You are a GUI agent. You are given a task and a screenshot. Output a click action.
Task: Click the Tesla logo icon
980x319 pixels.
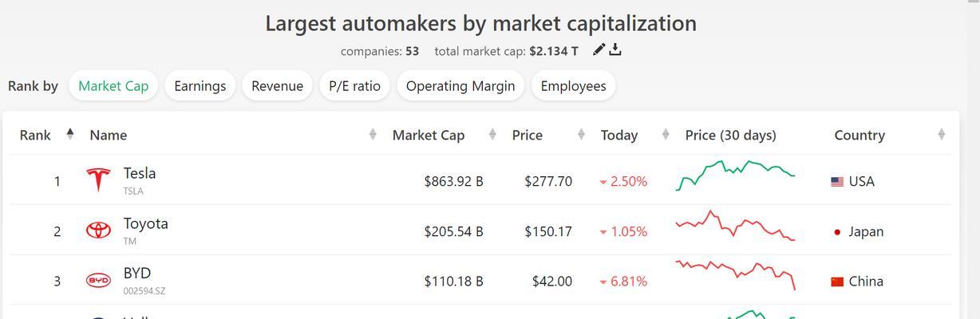point(98,180)
